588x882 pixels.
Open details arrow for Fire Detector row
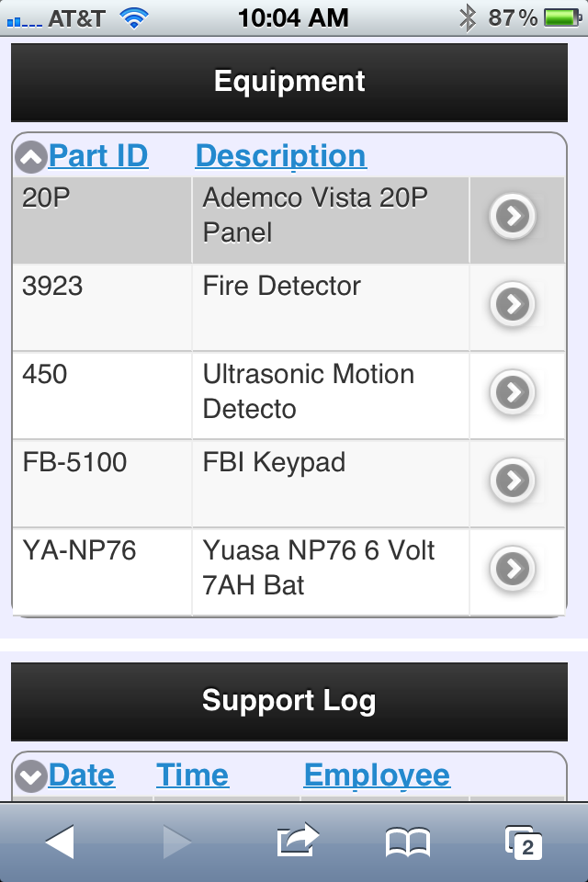coord(513,304)
